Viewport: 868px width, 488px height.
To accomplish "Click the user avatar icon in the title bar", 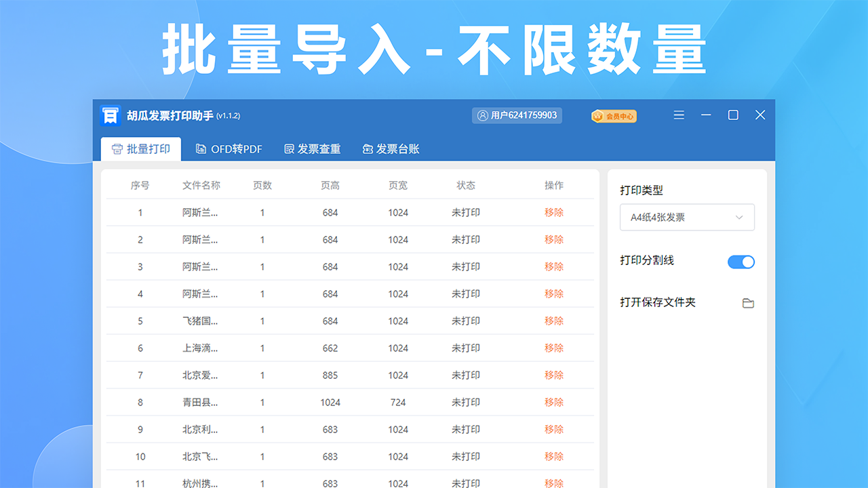I will coord(483,115).
